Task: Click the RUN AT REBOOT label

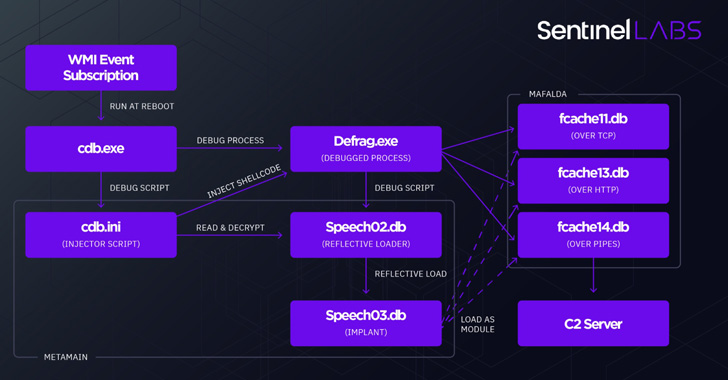Action: (142, 106)
